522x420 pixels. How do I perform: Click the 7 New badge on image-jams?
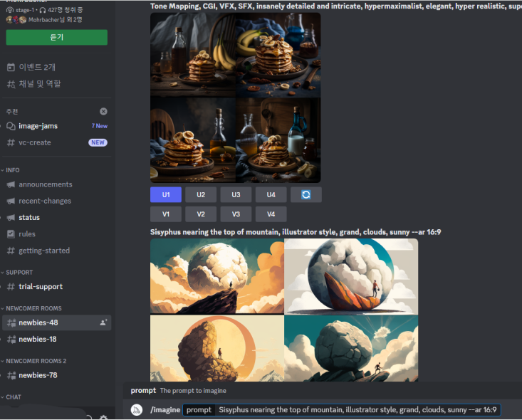(100, 126)
